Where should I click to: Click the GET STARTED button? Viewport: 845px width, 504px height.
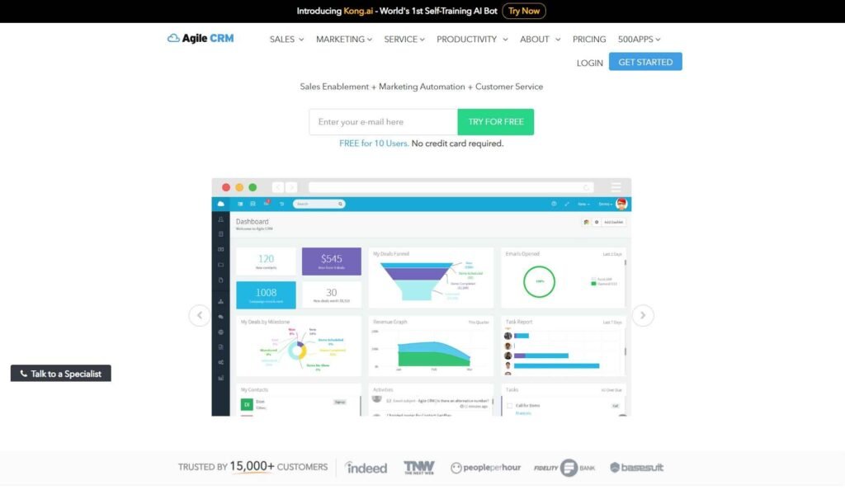coord(645,62)
